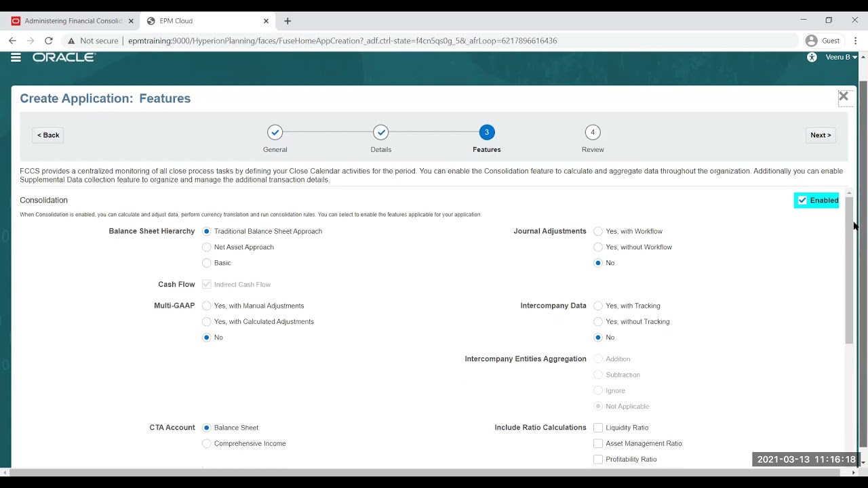
Task: Choose Basic balance sheet hierarchy
Action: pyautogui.click(x=207, y=263)
